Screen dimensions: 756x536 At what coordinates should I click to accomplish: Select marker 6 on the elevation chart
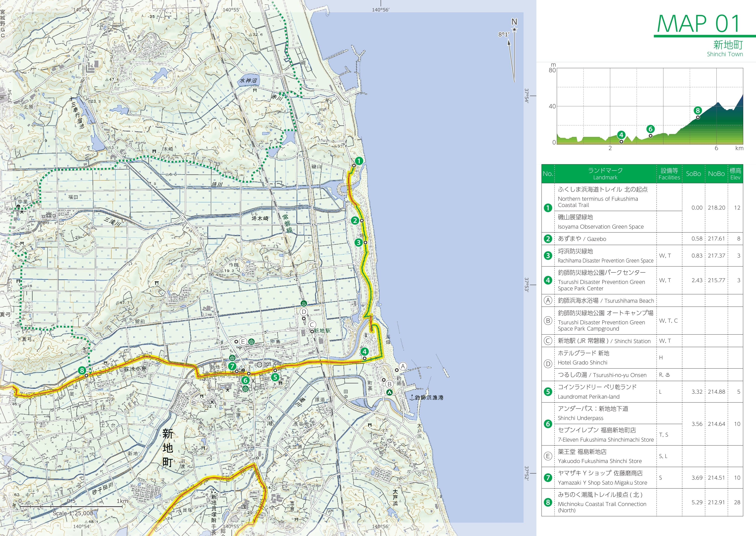(x=650, y=129)
